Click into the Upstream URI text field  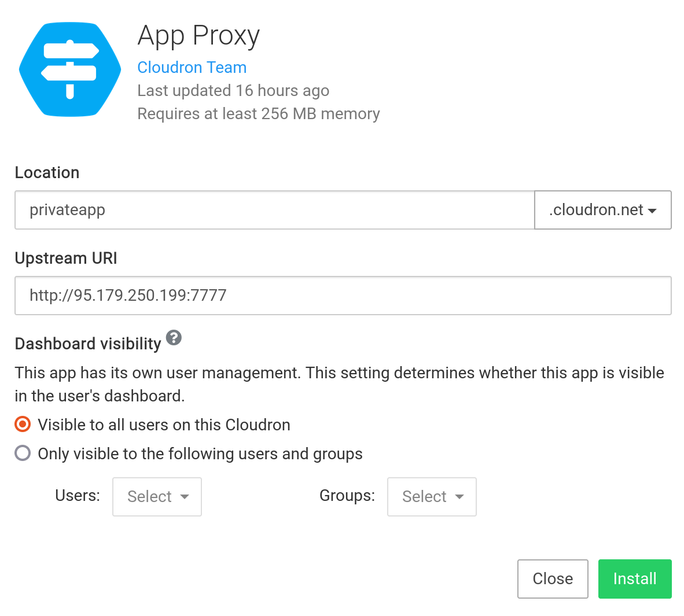click(x=343, y=296)
